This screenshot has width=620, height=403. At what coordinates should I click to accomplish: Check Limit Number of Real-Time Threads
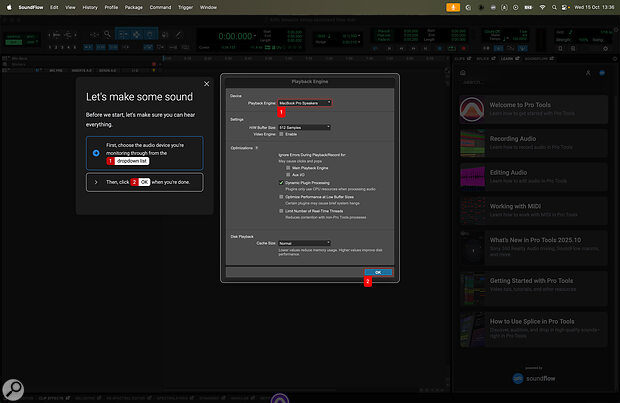(281, 211)
